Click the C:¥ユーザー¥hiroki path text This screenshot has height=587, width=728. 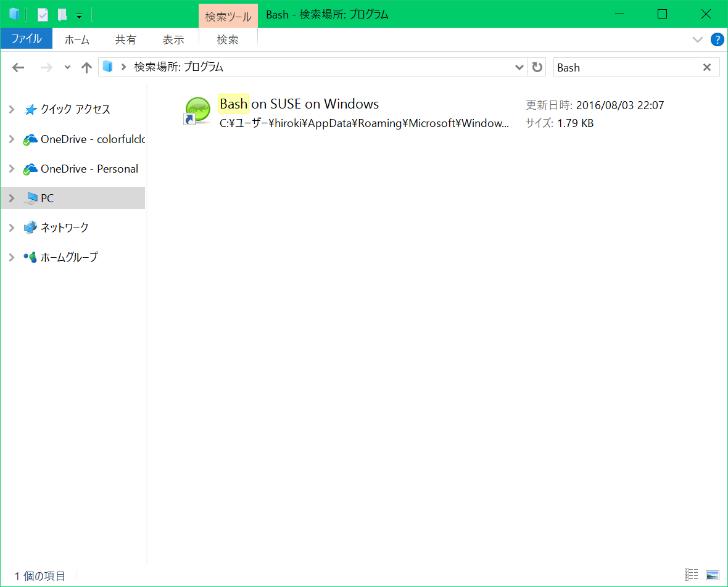(365, 123)
